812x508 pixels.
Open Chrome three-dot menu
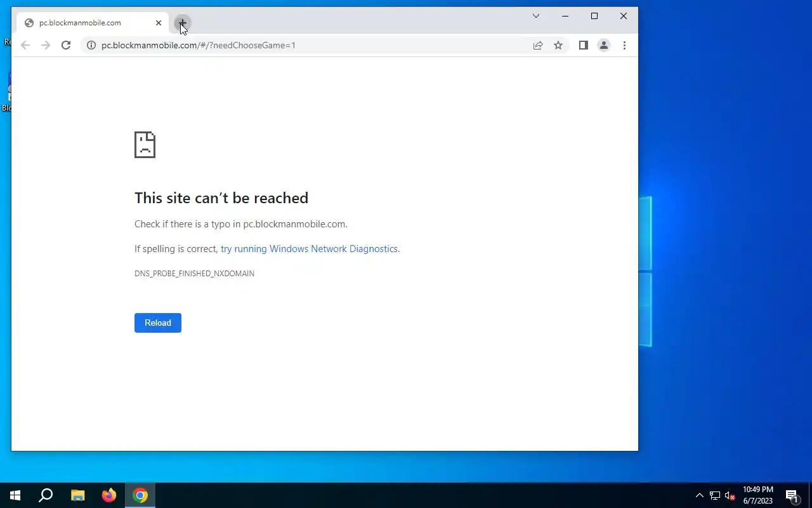[x=624, y=45]
